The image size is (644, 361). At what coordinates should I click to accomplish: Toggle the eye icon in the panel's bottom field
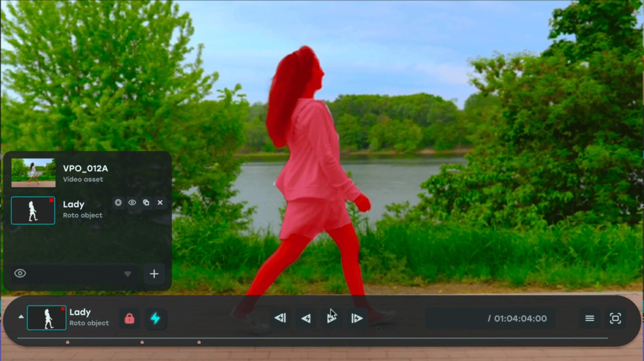tap(20, 273)
